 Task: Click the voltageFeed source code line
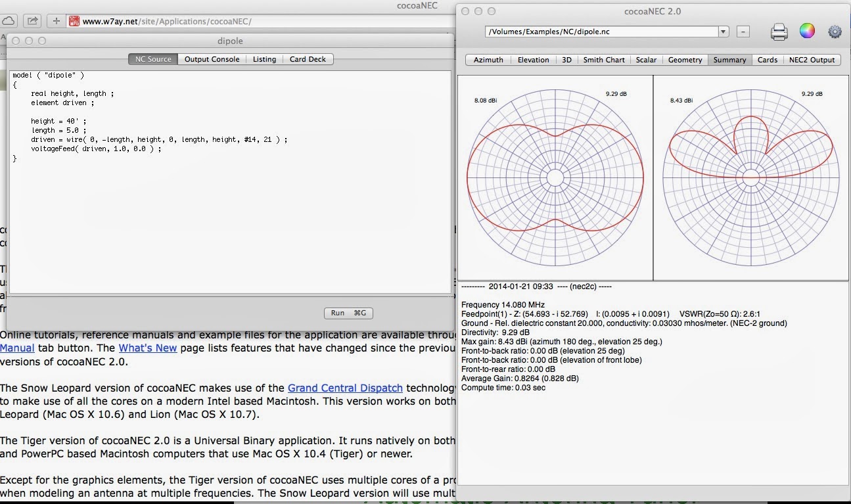click(95, 149)
